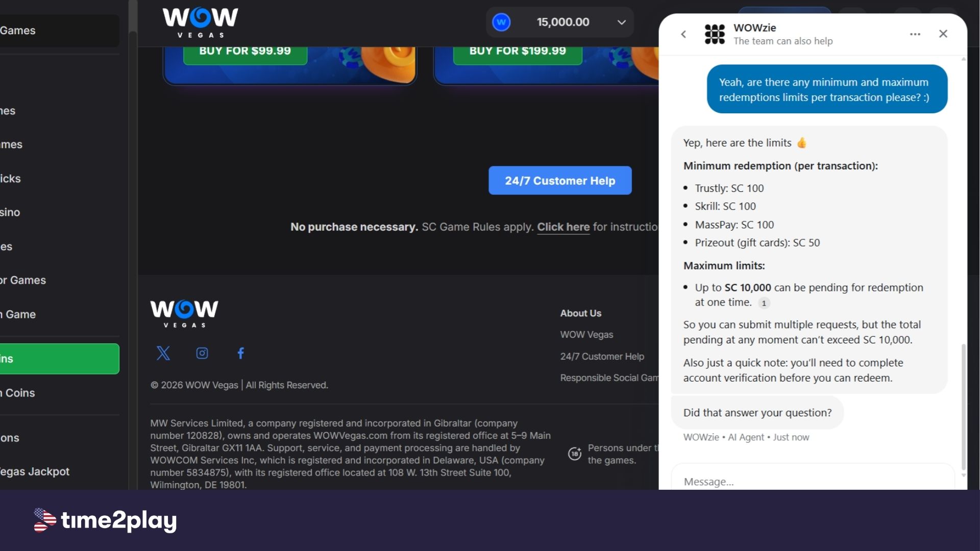Select the Games item in sidebar

click(60, 31)
